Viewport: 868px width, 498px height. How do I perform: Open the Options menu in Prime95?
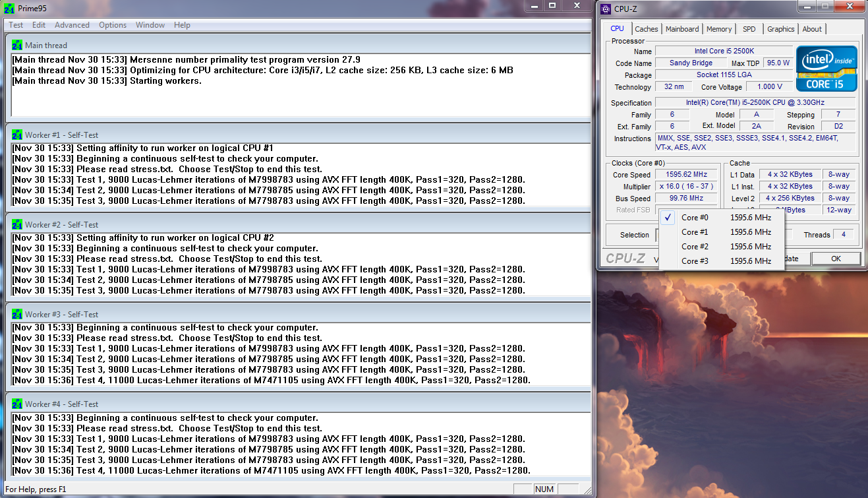click(113, 25)
